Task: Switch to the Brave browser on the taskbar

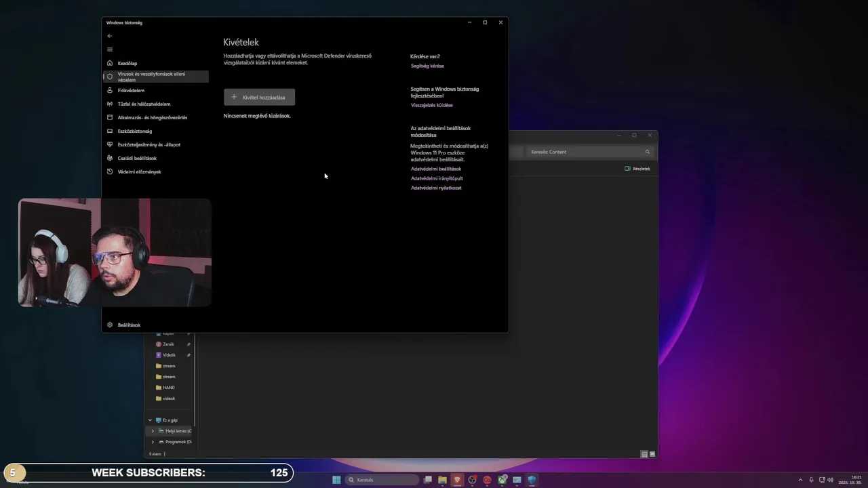Action: pos(458,480)
